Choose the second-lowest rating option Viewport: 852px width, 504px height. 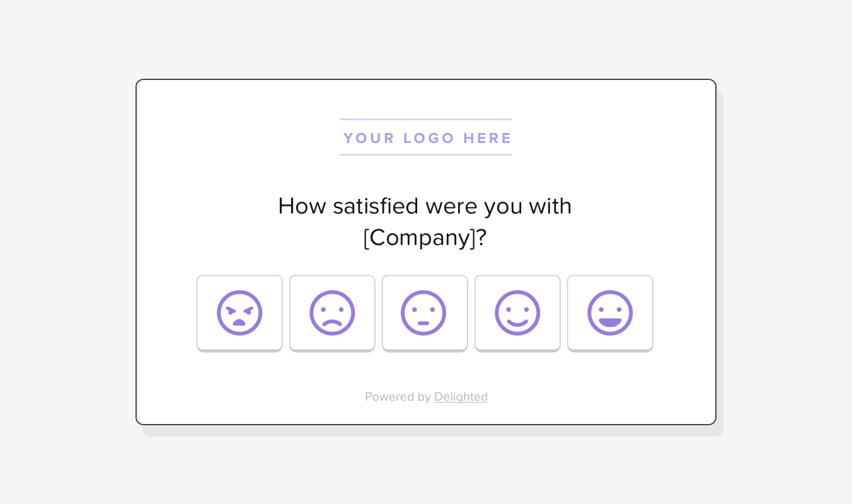coord(332,312)
